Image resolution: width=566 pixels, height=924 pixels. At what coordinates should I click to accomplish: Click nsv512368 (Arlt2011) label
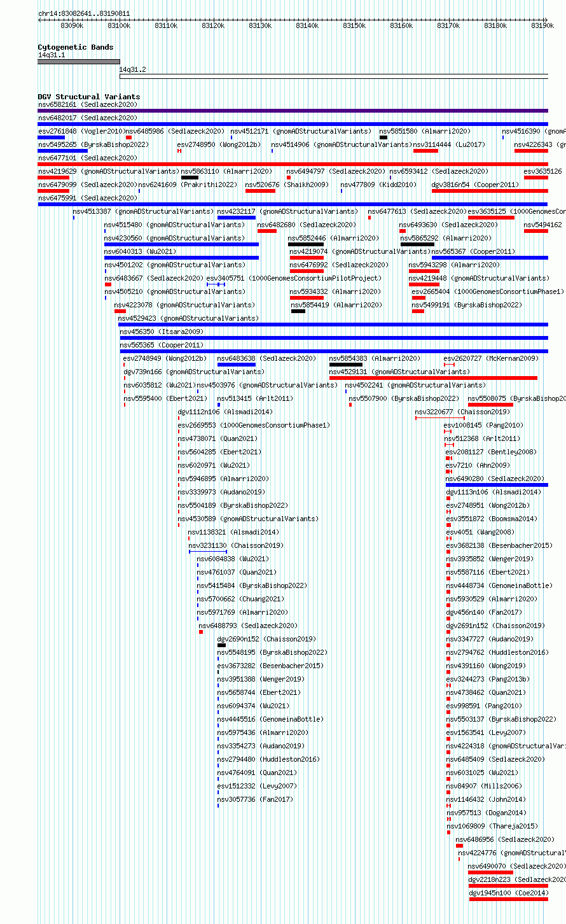click(482, 438)
